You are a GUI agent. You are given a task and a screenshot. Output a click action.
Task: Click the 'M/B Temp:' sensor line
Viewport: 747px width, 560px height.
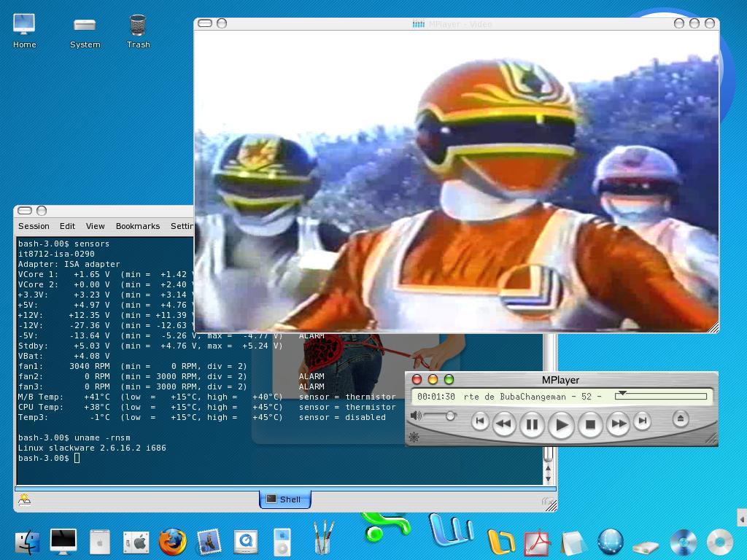[206, 397]
